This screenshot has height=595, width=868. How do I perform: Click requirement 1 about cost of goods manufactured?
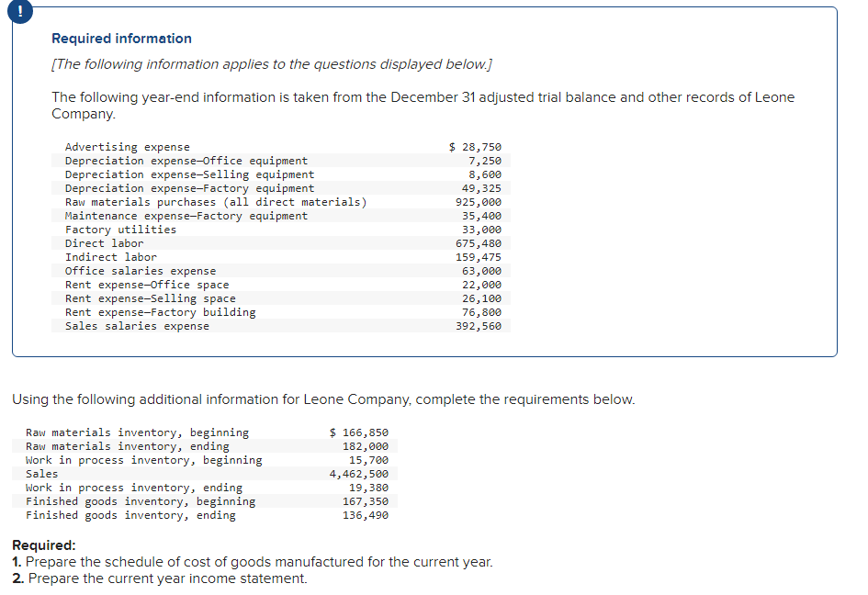pos(253,562)
